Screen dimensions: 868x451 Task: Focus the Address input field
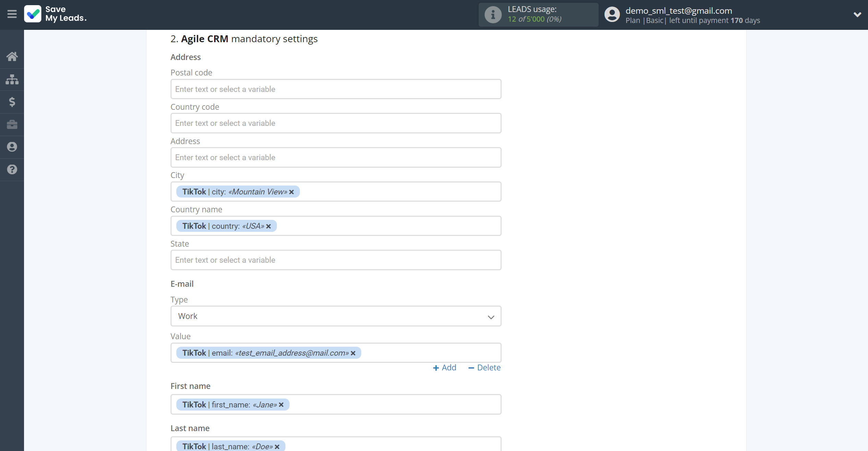336,157
